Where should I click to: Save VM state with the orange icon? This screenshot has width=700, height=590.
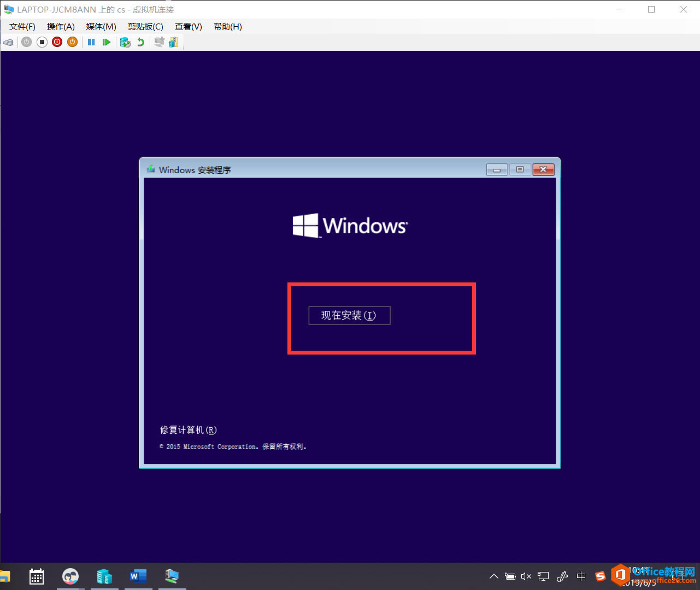click(73, 42)
